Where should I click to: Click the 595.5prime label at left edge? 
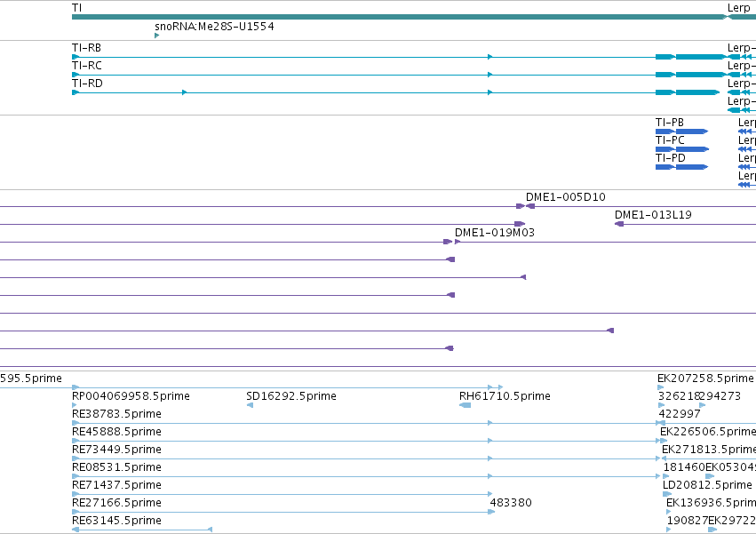pos(31,379)
